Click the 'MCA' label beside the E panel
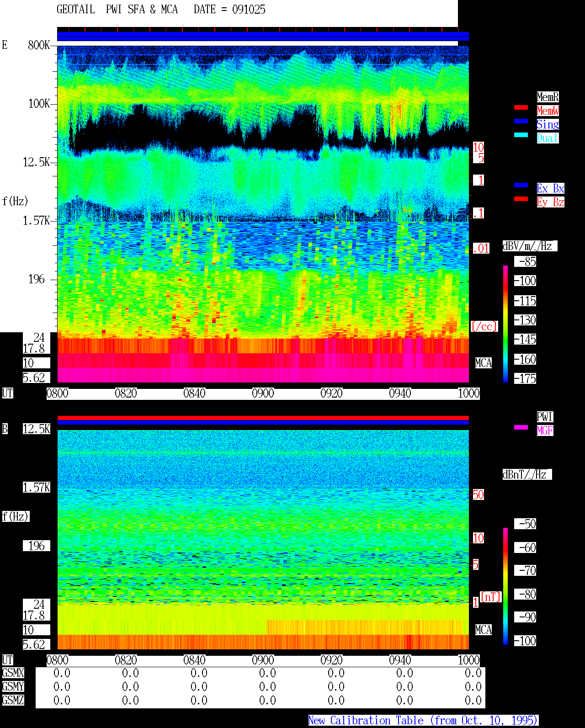585x728 pixels. pyautogui.click(x=484, y=363)
